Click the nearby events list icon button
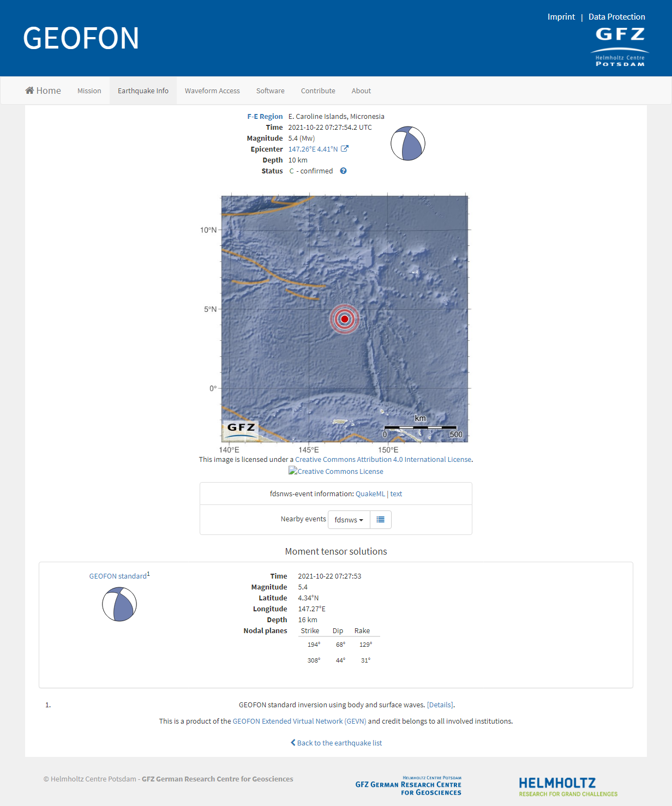 click(380, 520)
